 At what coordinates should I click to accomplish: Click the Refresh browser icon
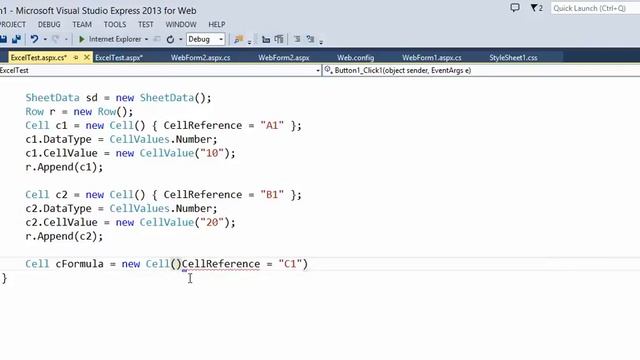(170, 40)
